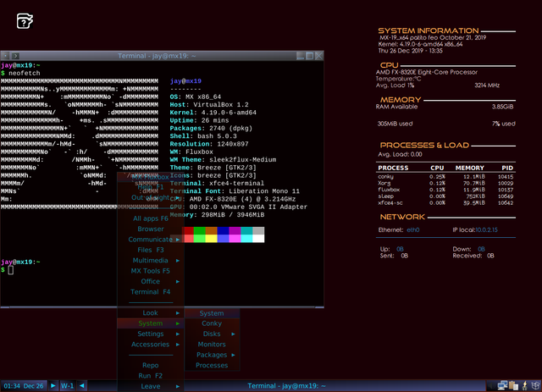The height and width of the screenshot is (392, 542).
Task: Click the 3.85GiB RAM available value
Action: [x=502, y=107]
